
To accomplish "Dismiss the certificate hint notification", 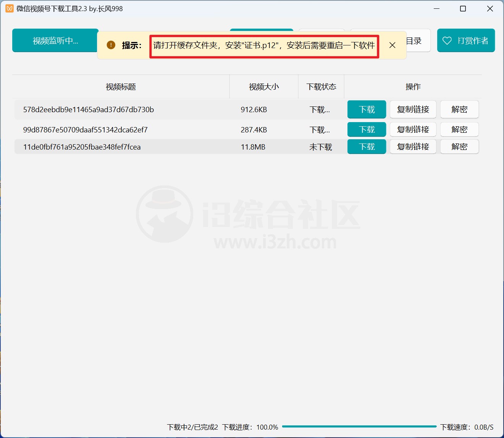I will coord(392,45).
